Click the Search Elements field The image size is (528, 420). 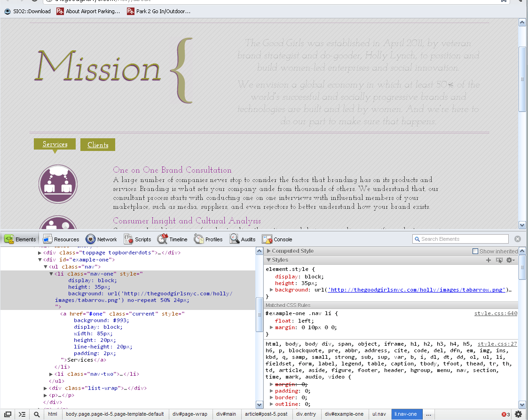pyautogui.click(x=460, y=239)
